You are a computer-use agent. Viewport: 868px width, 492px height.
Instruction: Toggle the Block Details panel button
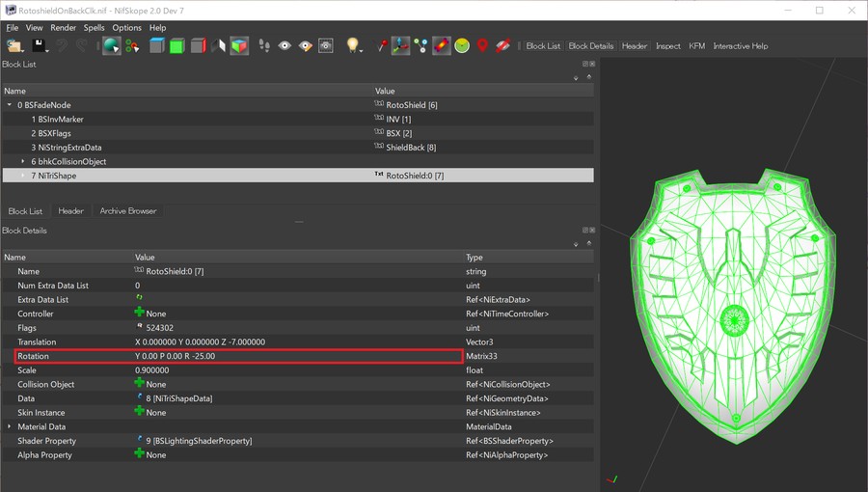coord(590,45)
